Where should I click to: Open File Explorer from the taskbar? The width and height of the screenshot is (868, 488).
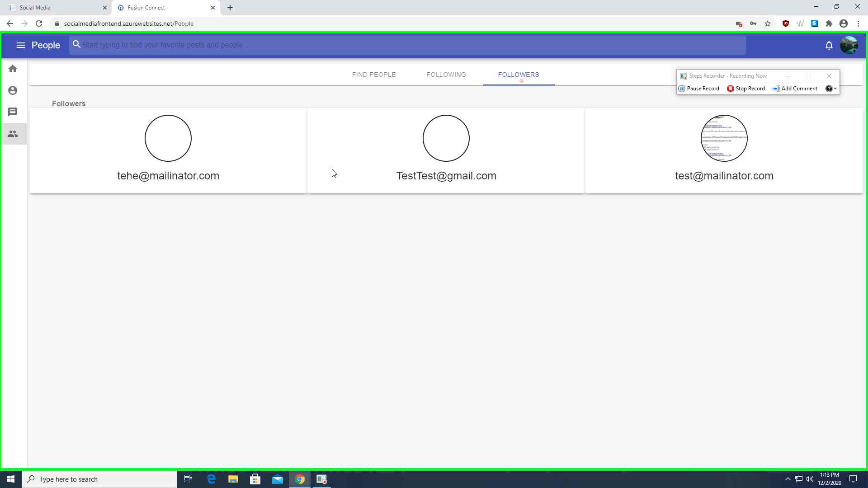click(x=233, y=479)
